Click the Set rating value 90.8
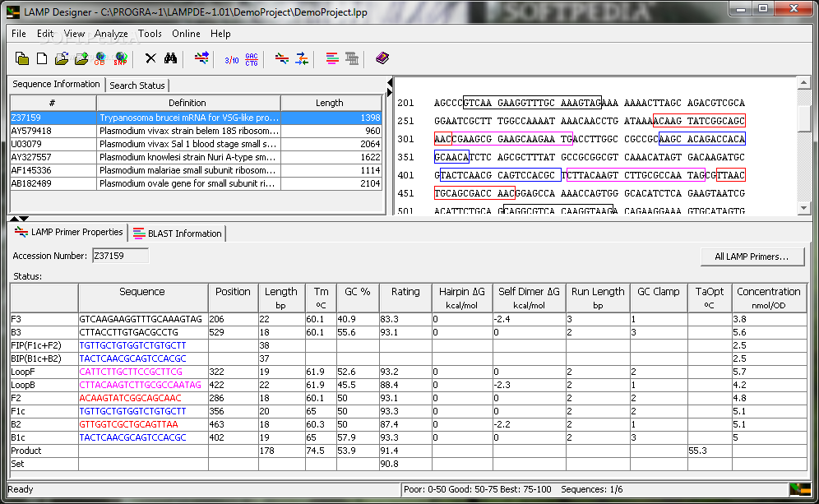Viewport: 819px width, 504px height. tap(389, 464)
